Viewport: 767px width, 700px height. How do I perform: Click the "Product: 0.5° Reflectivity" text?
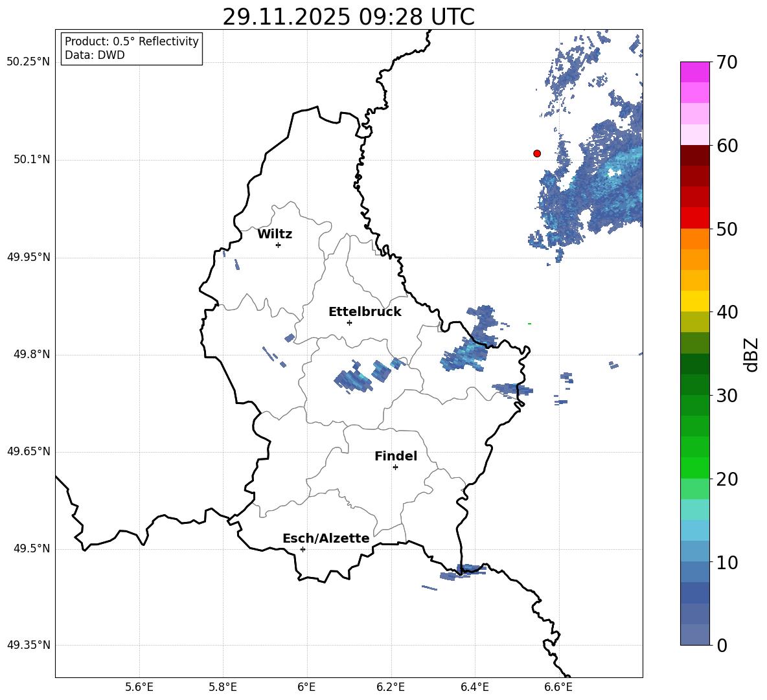[x=132, y=41]
